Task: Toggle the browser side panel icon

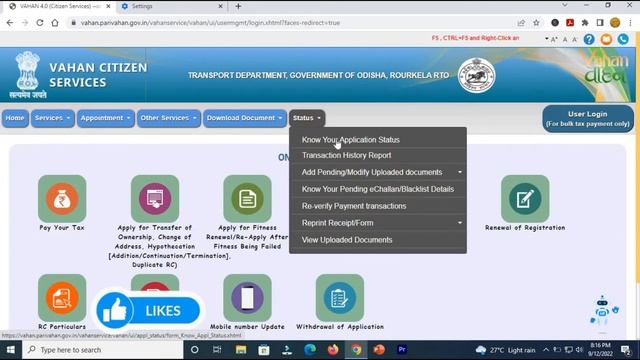Action: pyautogui.click(x=600, y=23)
